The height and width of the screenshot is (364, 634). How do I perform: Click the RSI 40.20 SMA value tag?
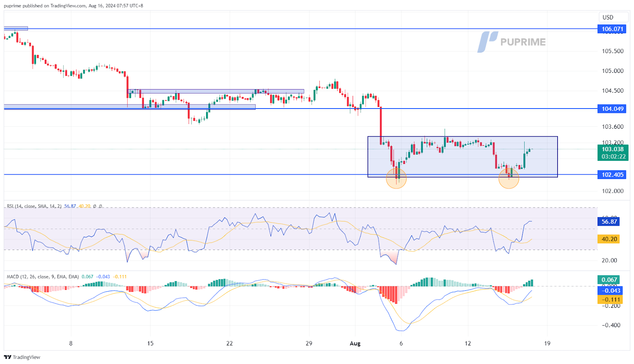(x=609, y=239)
